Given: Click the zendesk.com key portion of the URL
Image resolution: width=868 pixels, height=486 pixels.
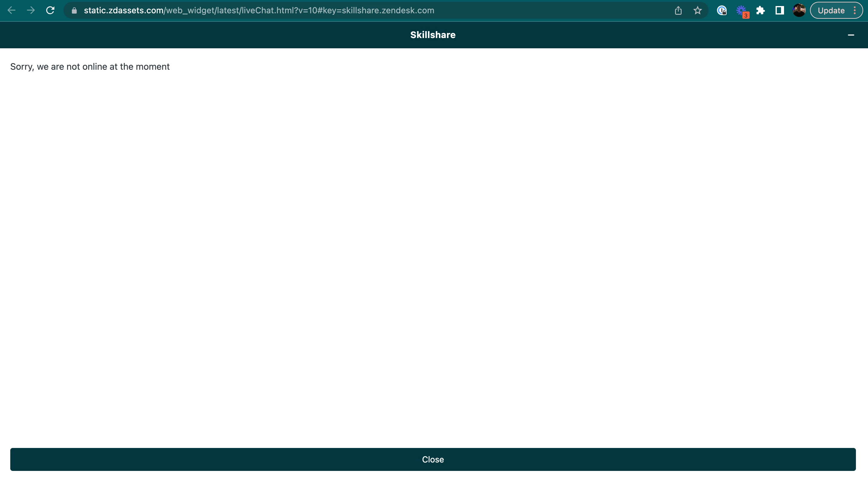Looking at the screenshot, I should click(x=408, y=11).
